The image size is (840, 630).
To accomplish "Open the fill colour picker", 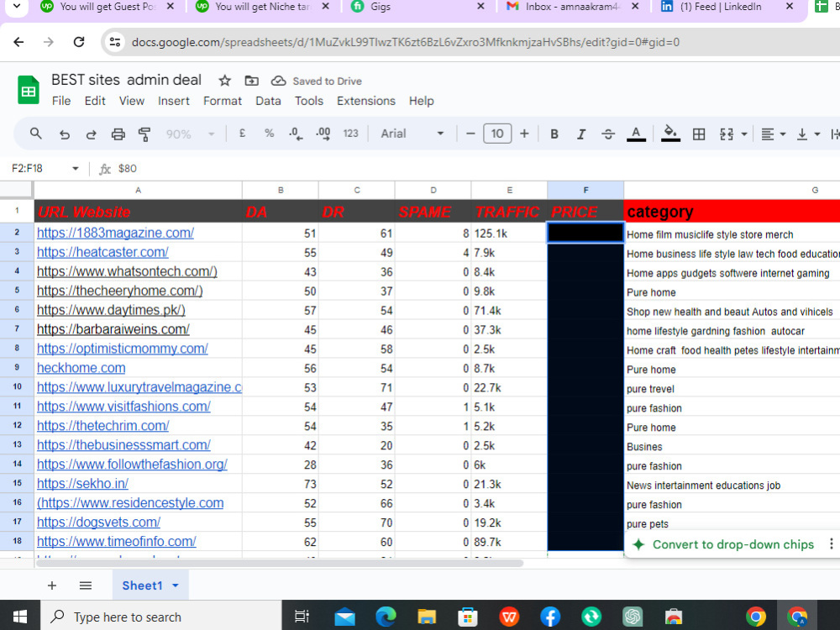I will (670, 134).
